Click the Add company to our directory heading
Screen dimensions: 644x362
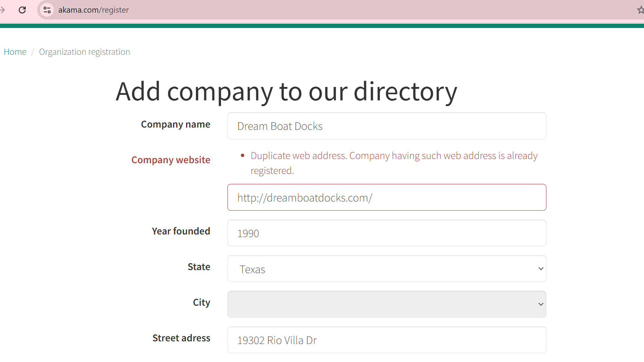286,92
